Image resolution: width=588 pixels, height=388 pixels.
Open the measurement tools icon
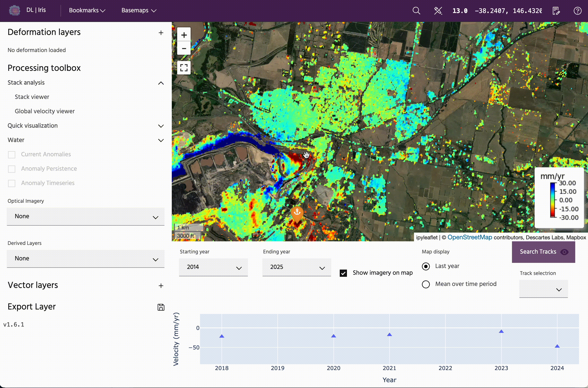click(438, 11)
